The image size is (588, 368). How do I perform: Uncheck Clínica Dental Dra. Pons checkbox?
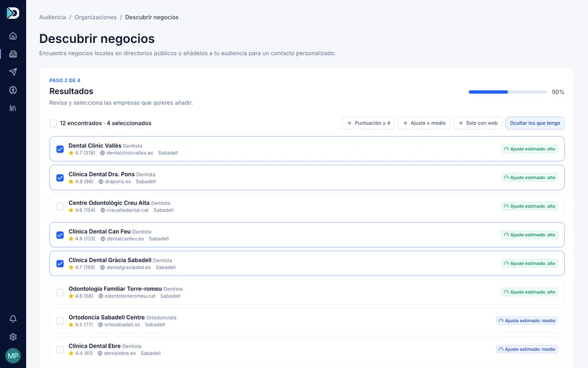60,178
